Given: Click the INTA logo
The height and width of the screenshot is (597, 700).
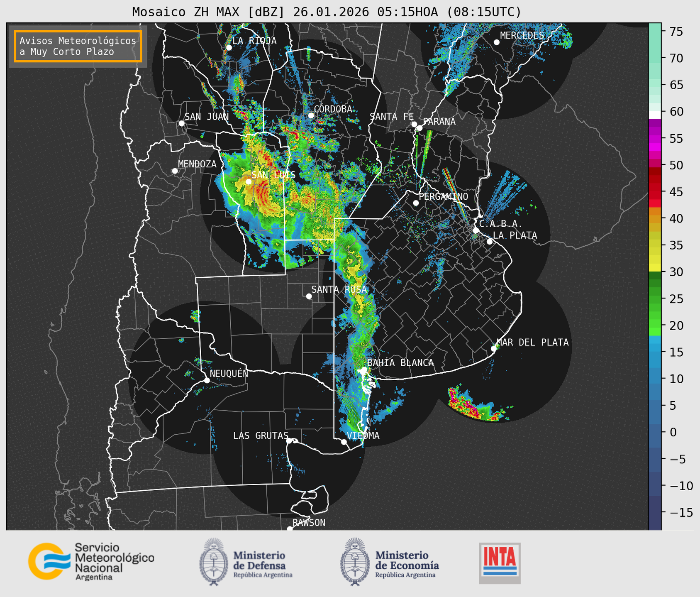Looking at the screenshot, I should click(x=500, y=563).
